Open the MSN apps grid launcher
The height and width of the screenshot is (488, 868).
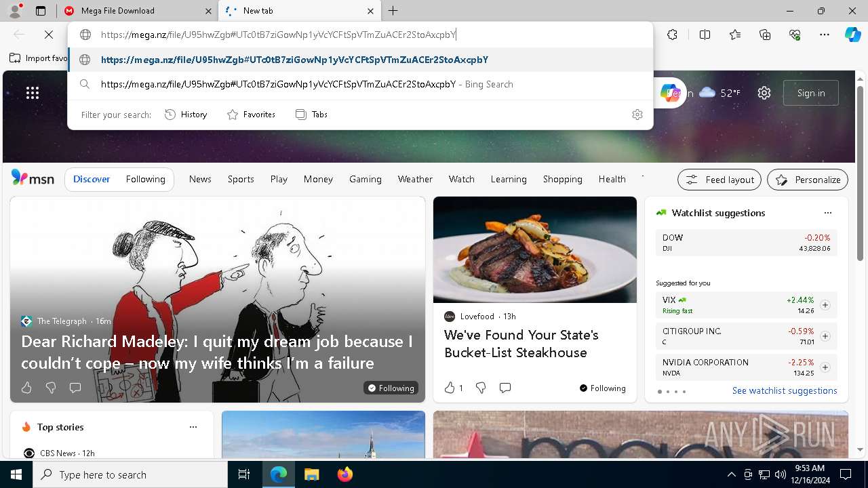coord(33,93)
